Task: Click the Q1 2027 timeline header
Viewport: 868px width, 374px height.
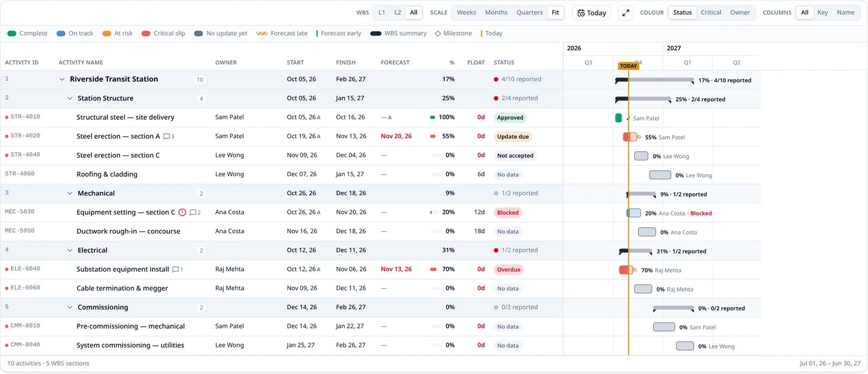Action: [x=687, y=63]
